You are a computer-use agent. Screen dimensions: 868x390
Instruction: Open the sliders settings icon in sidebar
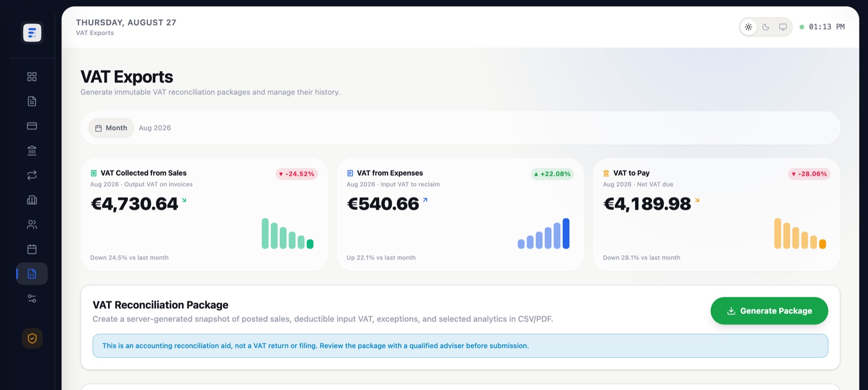pos(32,299)
